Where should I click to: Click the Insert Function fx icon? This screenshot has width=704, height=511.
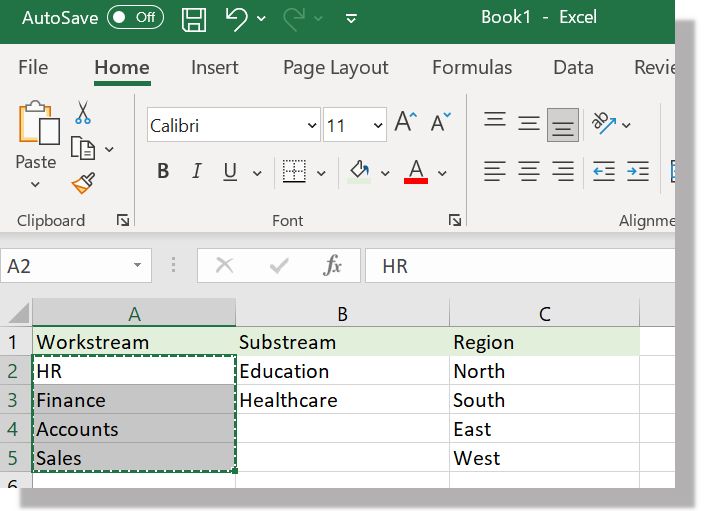tap(333, 266)
